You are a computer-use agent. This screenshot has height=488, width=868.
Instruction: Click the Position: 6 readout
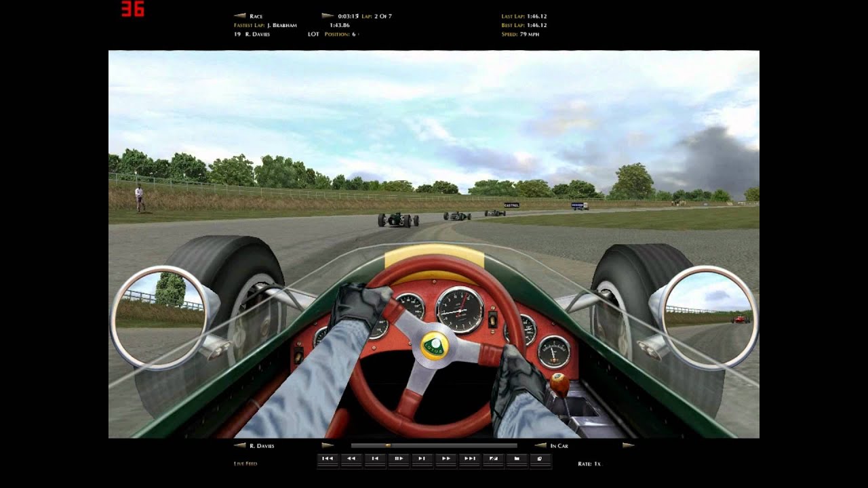pos(340,34)
